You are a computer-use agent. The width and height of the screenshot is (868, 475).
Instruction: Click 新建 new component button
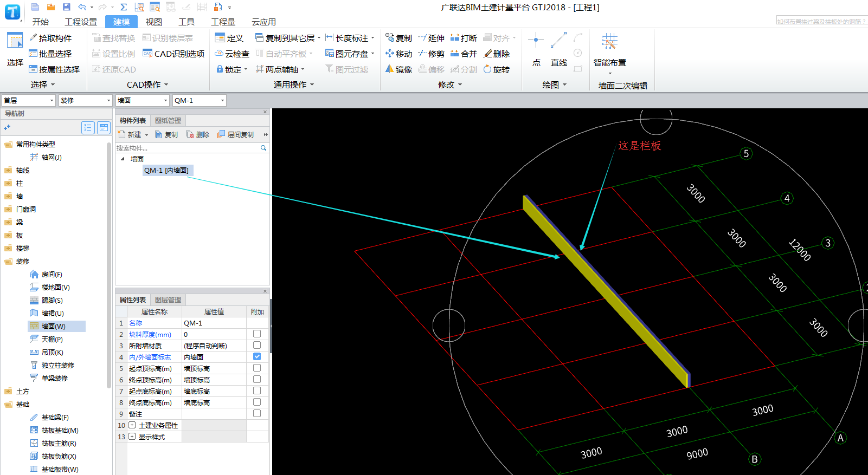click(133, 134)
